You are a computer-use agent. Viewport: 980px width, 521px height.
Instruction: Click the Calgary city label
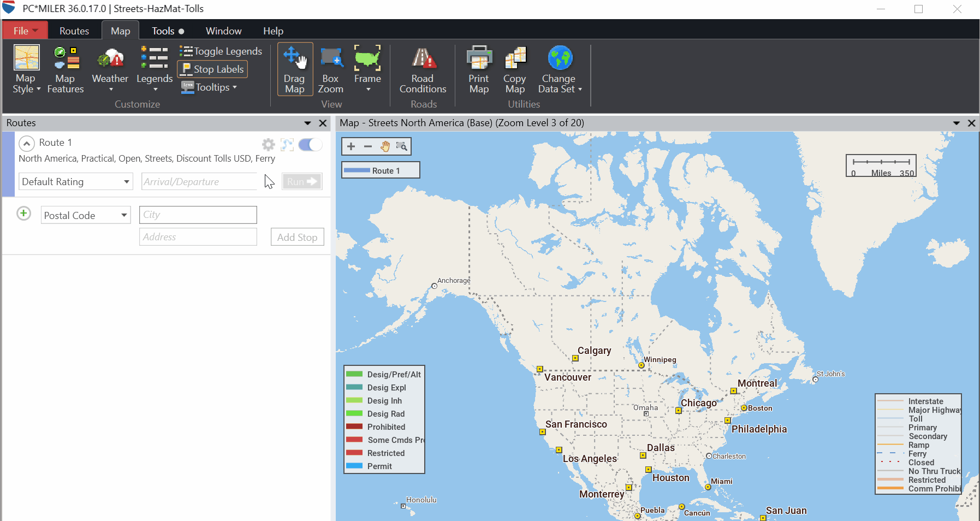[x=595, y=351]
